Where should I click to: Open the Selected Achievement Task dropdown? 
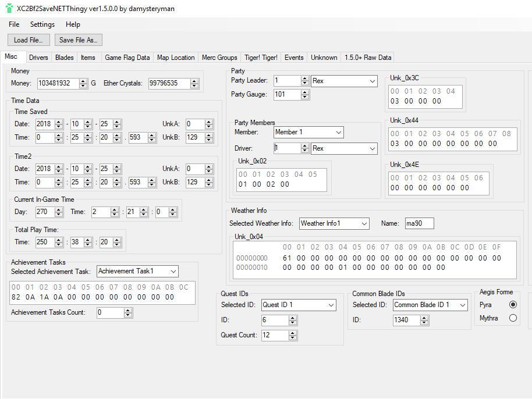173,272
